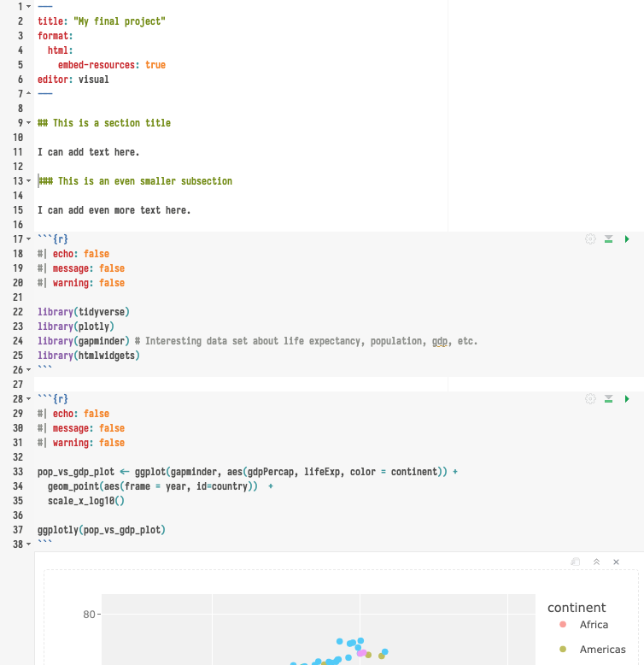Fold the R chunk starting at line 28

(30, 399)
